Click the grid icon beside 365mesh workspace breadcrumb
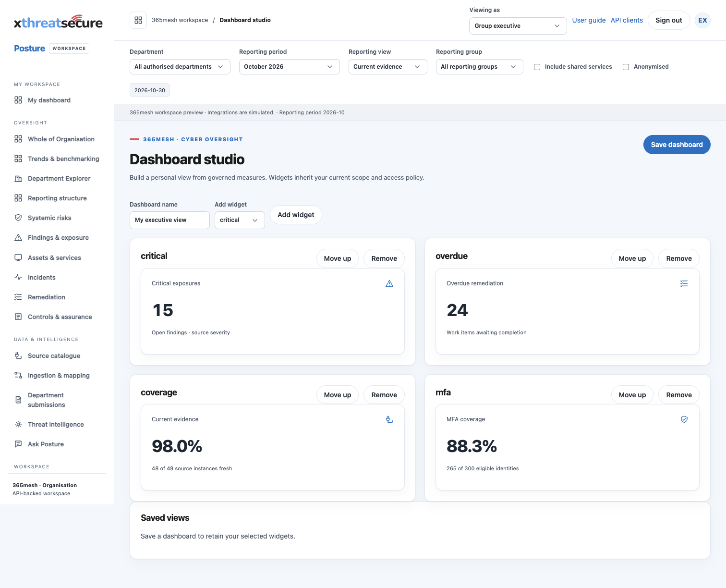726x588 pixels. pyautogui.click(x=138, y=20)
